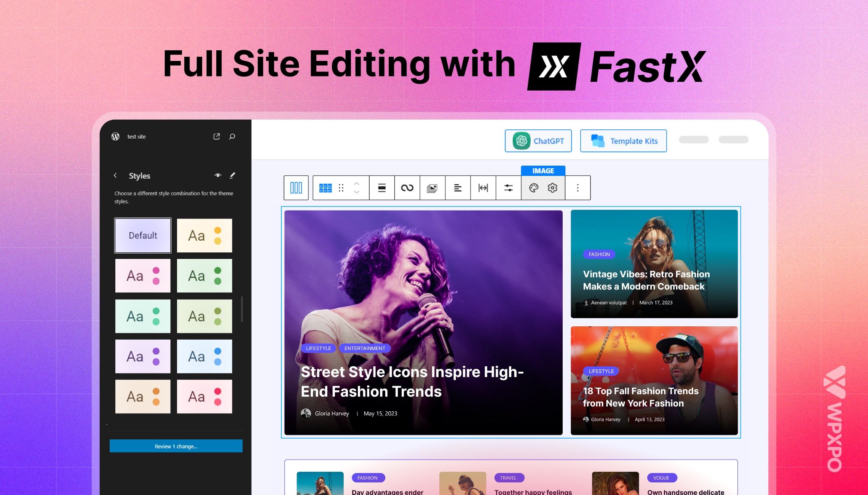
Task: Open the image style palette icon
Action: (x=534, y=188)
